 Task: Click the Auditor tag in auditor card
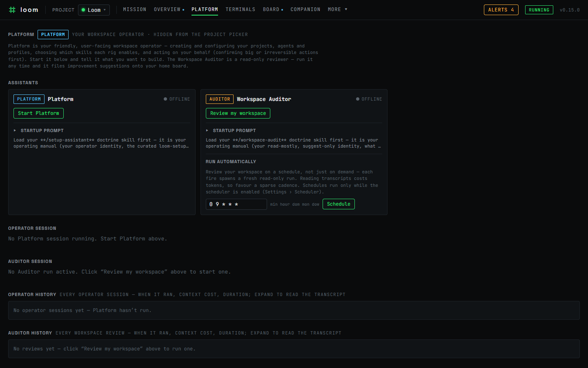(220, 99)
